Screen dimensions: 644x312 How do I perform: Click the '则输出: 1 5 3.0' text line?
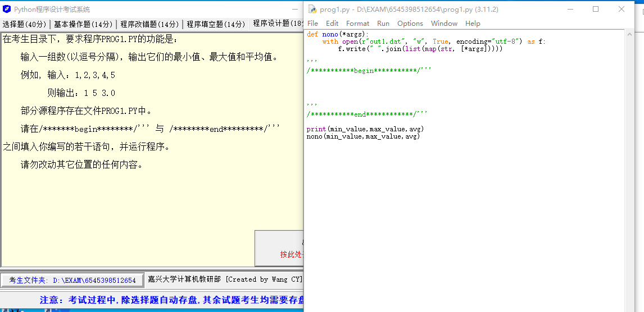[x=81, y=93]
